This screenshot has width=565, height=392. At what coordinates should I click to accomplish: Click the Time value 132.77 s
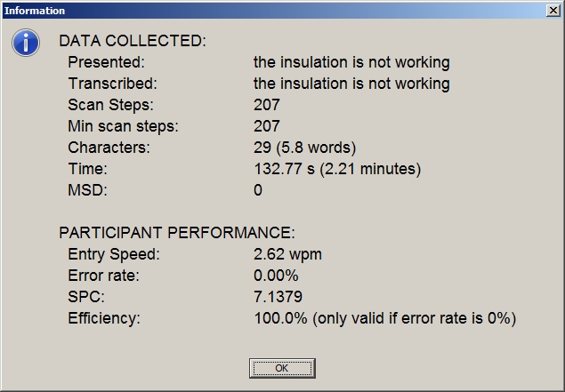[x=337, y=169]
